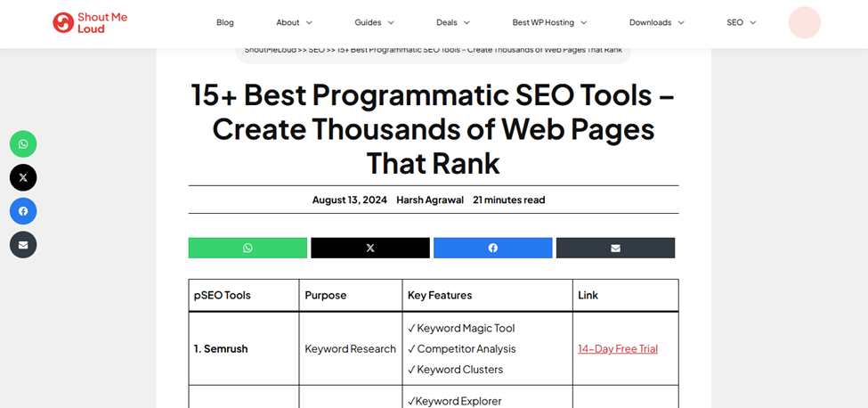Image resolution: width=868 pixels, height=408 pixels.
Task: Click the blue Facebook share bar
Action: point(492,248)
